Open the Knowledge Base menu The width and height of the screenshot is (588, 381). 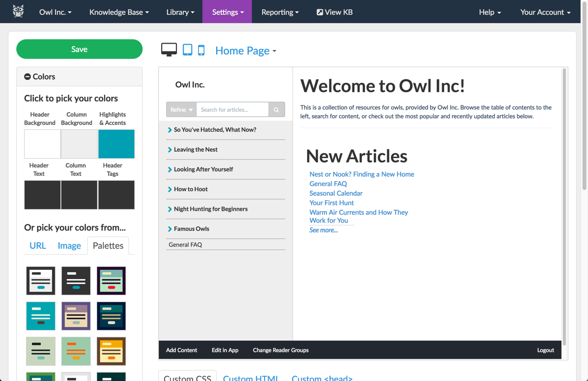click(119, 12)
